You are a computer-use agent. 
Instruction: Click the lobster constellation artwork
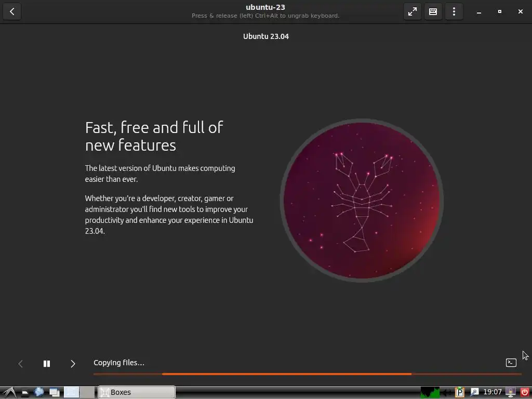coord(362,201)
